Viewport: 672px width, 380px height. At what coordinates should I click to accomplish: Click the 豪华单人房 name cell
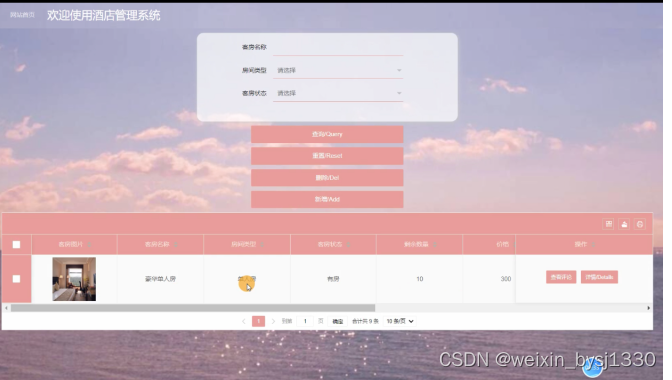tap(160, 279)
